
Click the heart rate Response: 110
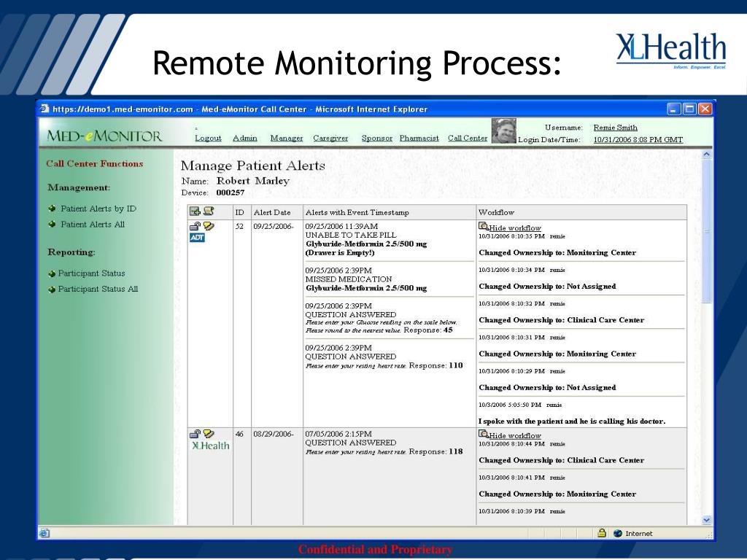436,365
